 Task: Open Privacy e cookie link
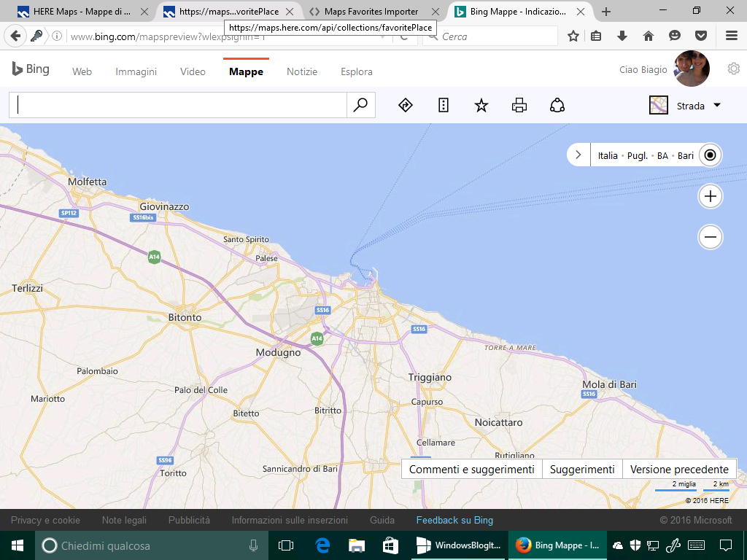45,520
